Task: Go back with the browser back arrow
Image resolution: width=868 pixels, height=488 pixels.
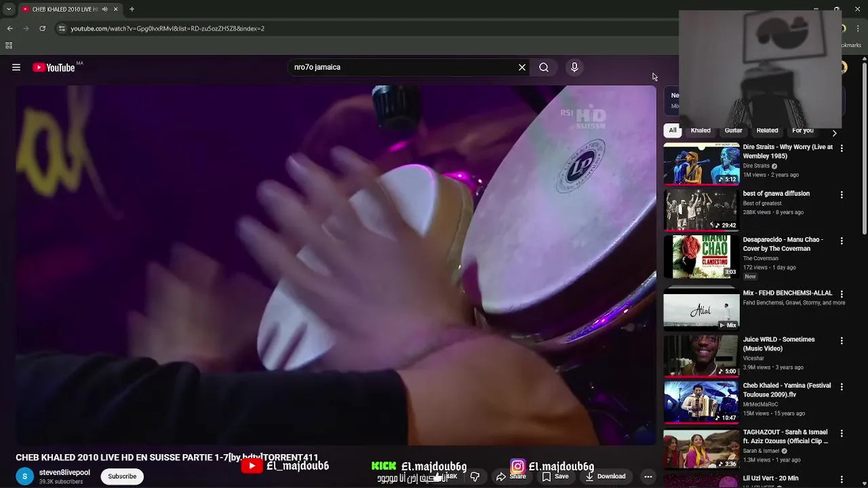Action: tap(9, 28)
